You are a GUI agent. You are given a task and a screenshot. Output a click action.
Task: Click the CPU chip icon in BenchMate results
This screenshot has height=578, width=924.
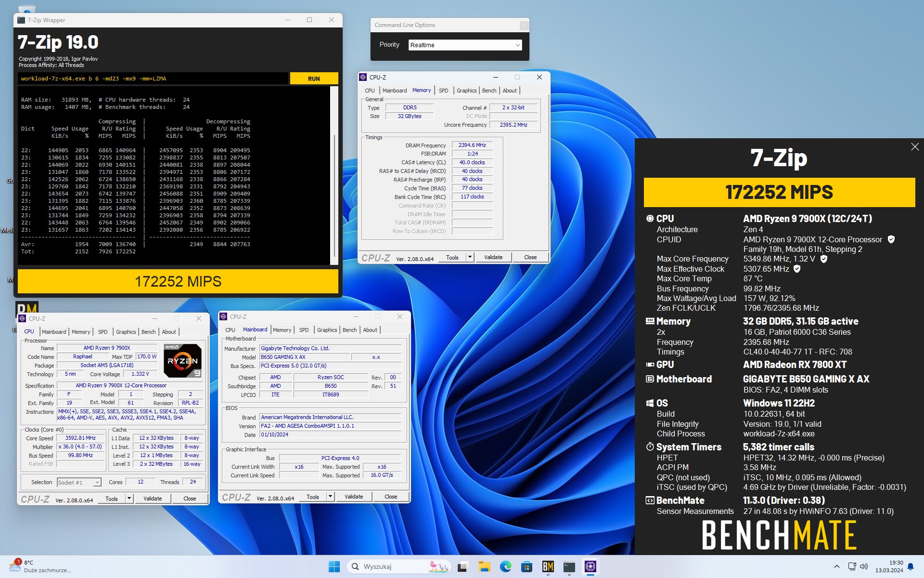pos(650,219)
